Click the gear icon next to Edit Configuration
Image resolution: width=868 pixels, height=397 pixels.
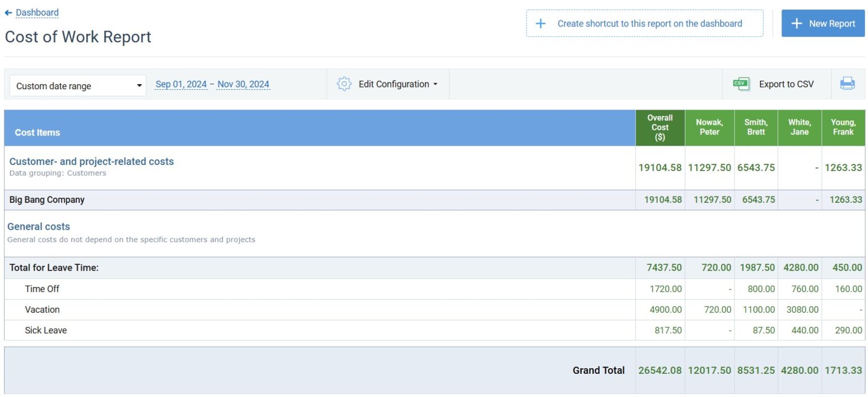pos(344,83)
